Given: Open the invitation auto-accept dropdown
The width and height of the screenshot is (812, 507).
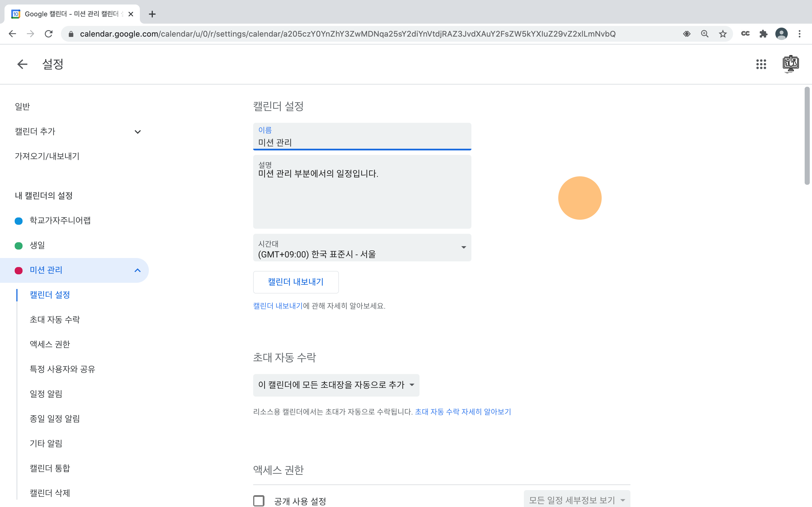Looking at the screenshot, I should [x=336, y=385].
